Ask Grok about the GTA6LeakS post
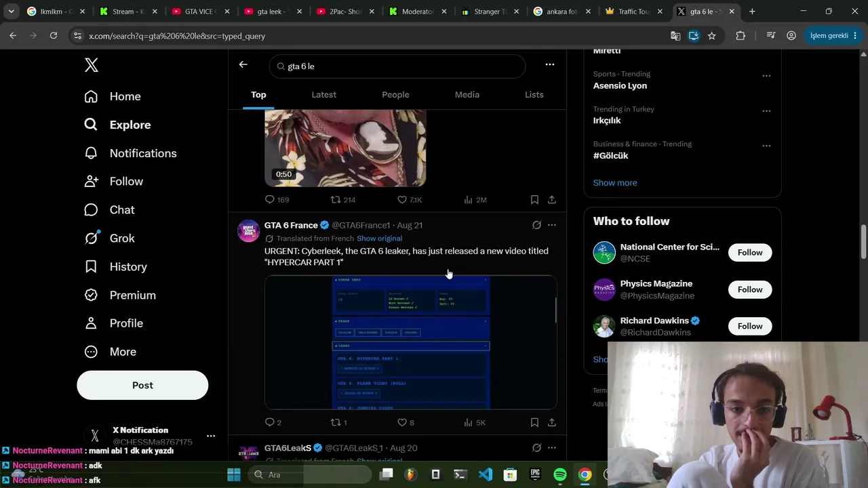868x488 pixels. click(x=536, y=448)
